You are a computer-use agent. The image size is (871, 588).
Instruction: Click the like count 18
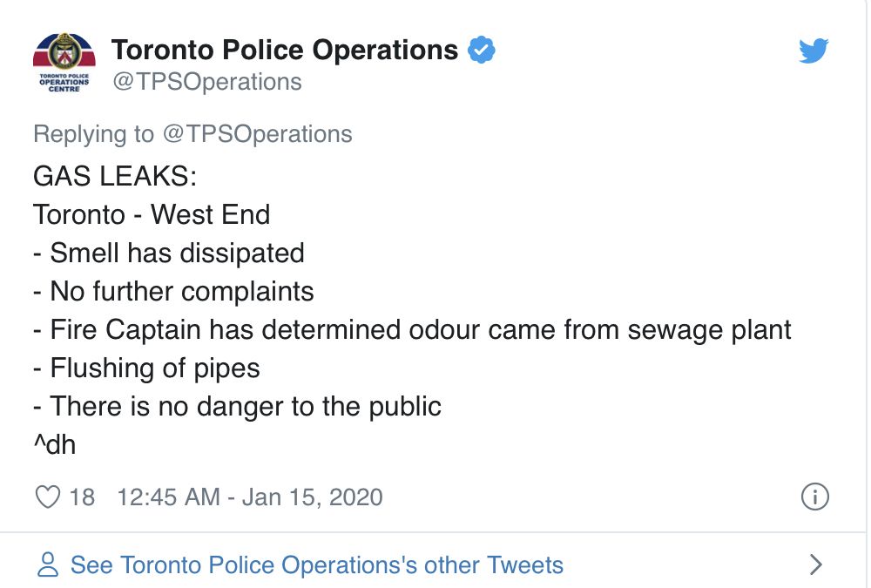coord(82,497)
